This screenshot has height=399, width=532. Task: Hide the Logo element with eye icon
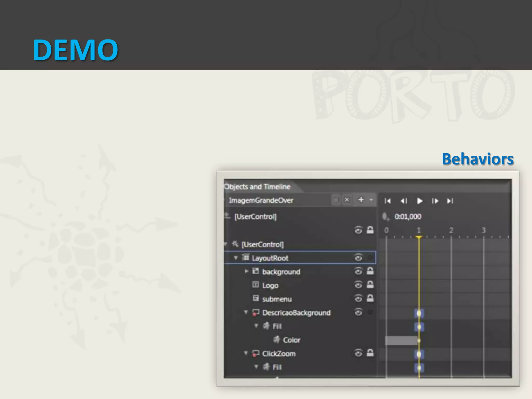point(358,285)
